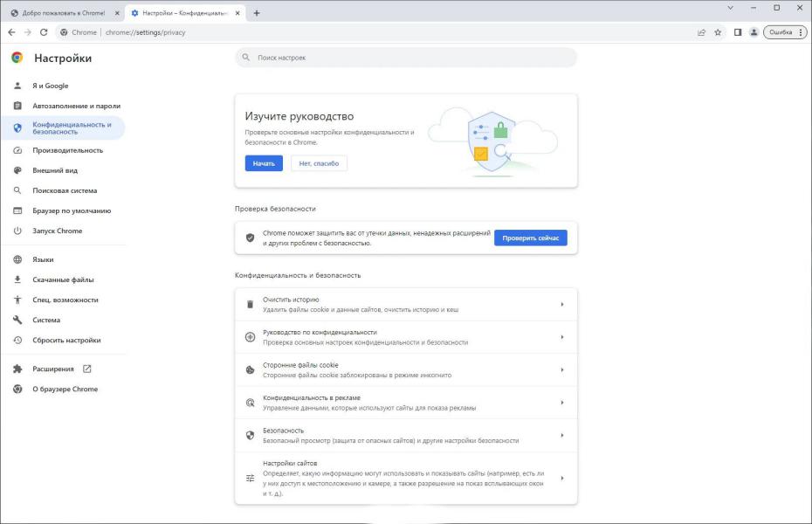Viewport: 812px width, 524px height.
Task: Click the restore icon for Сбросить настройки
Action: click(17, 341)
